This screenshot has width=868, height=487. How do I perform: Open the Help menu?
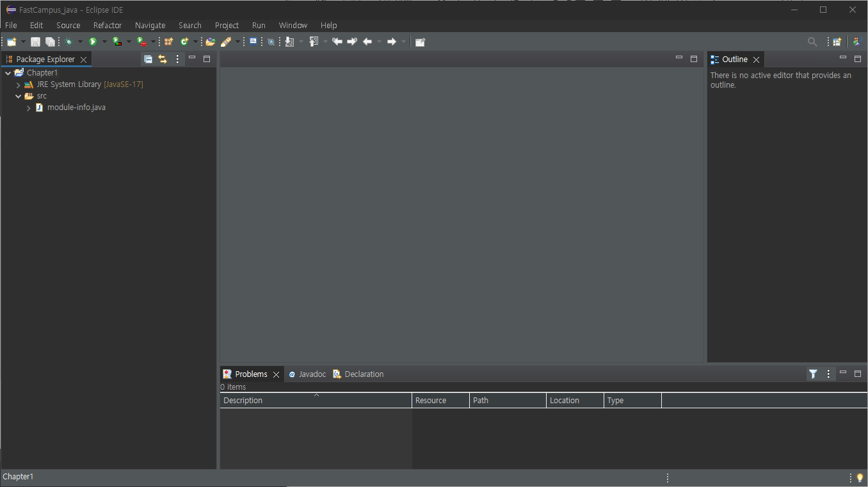pyautogui.click(x=329, y=26)
